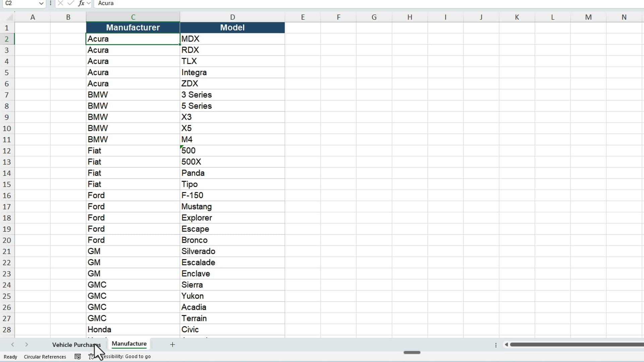The width and height of the screenshot is (644, 362).
Task: Expand the formula bar function dropdown chevron
Action: (89, 3)
